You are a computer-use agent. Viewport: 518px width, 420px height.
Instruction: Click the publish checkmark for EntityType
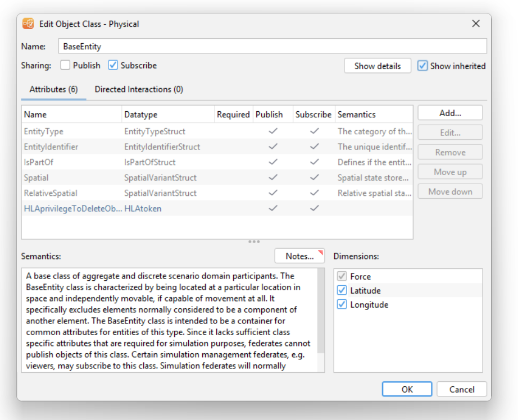pyautogui.click(x=273, y=131)
